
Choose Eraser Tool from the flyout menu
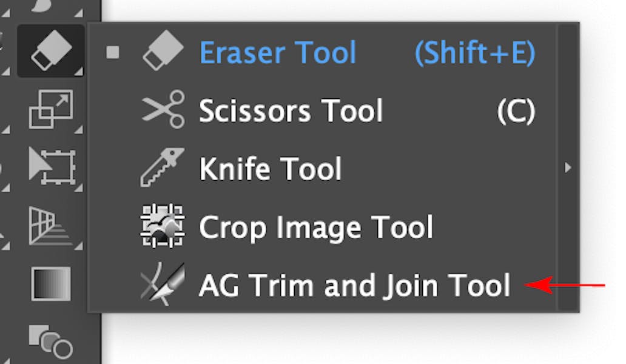(x=278, y=53)
